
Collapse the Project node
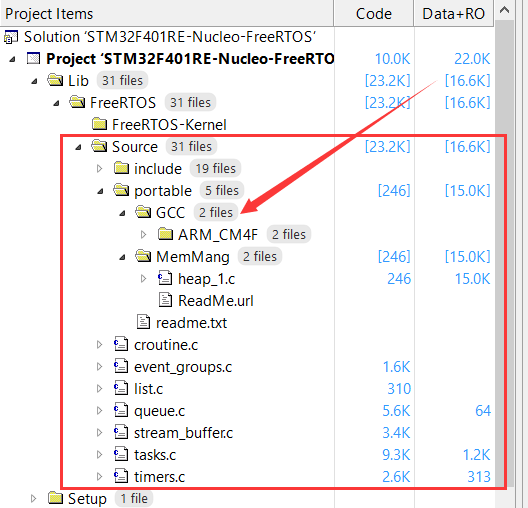click(x=12, y=60)
